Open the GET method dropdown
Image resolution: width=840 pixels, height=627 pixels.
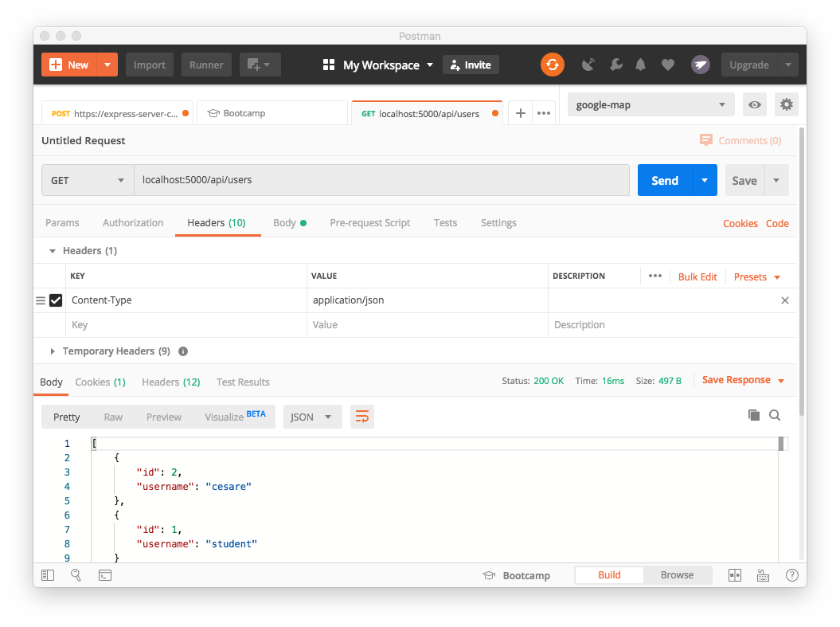pyautogui.click(x=88, y=180)
